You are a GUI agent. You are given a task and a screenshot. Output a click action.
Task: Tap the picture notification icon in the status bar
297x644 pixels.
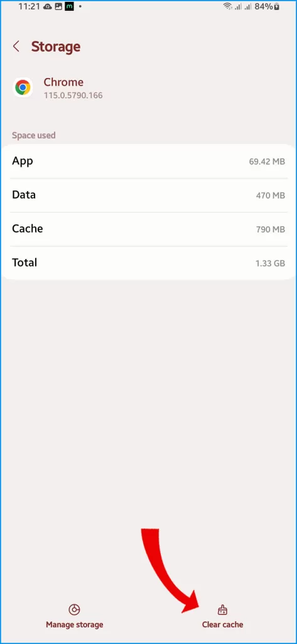point(58,6)
